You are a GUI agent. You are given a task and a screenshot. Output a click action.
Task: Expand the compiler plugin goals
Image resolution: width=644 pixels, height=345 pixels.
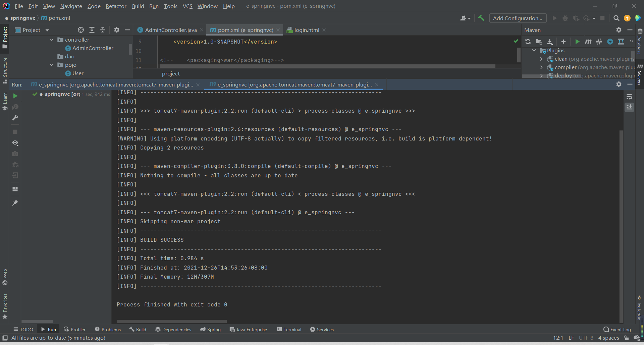pos(541,67)
